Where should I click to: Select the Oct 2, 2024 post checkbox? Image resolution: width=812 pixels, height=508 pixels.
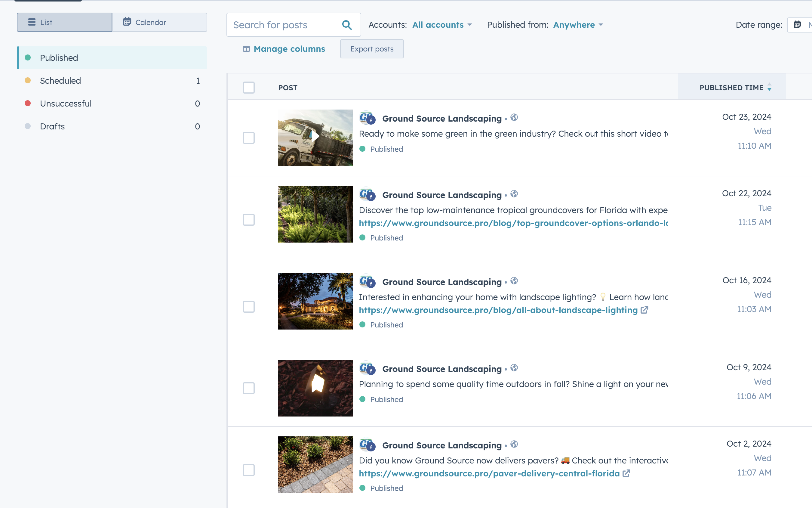[x=248, y=470]
